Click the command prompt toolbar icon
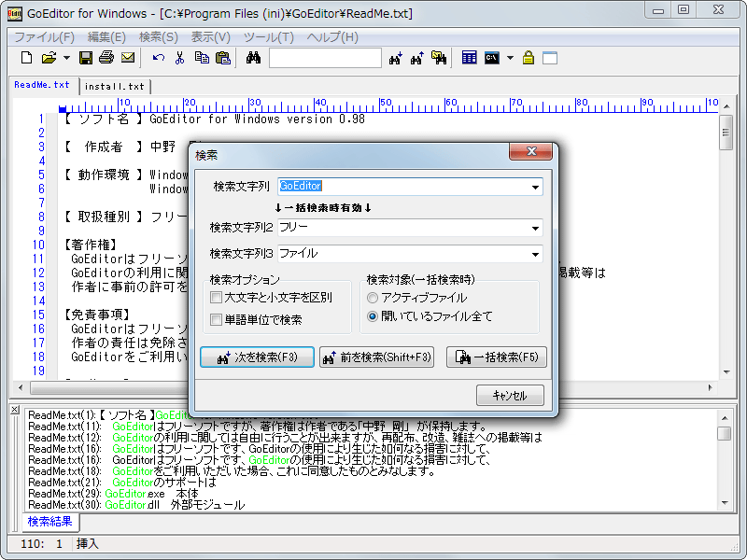The image size is (747, 560). (x=492, y=58)
